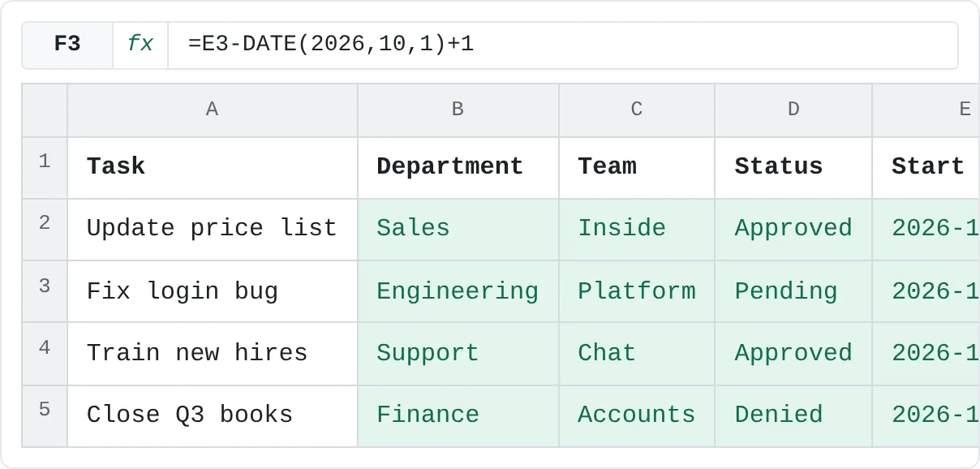Viewport: 980px width, 469px height.
Task: Select the "Chat" team cell
Action: click(637, 353)
